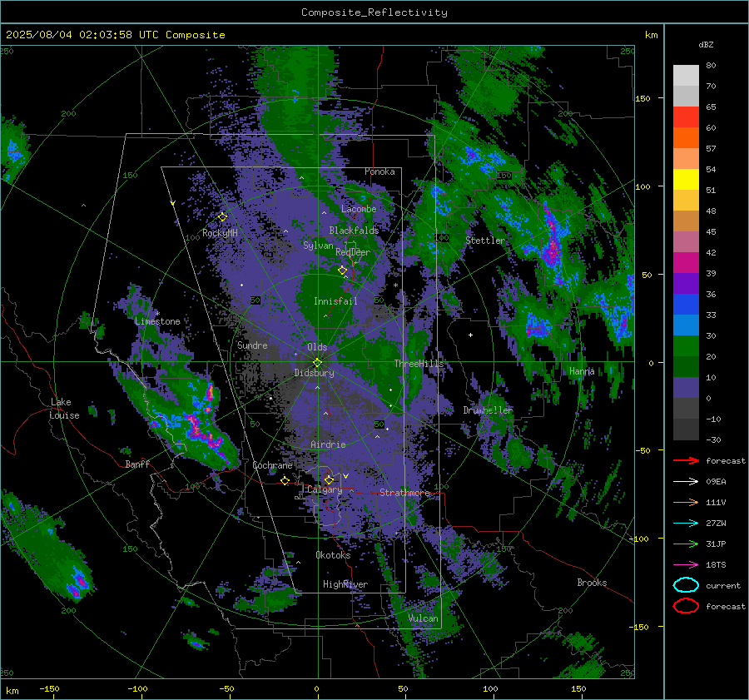This screenshot has width=749, height=700.
Task: Click the -30 value on dBZ scale
Action: [713, 439]
